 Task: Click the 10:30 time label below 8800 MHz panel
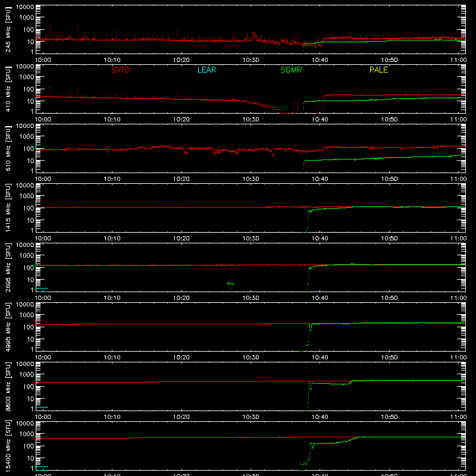click(250, 417)
